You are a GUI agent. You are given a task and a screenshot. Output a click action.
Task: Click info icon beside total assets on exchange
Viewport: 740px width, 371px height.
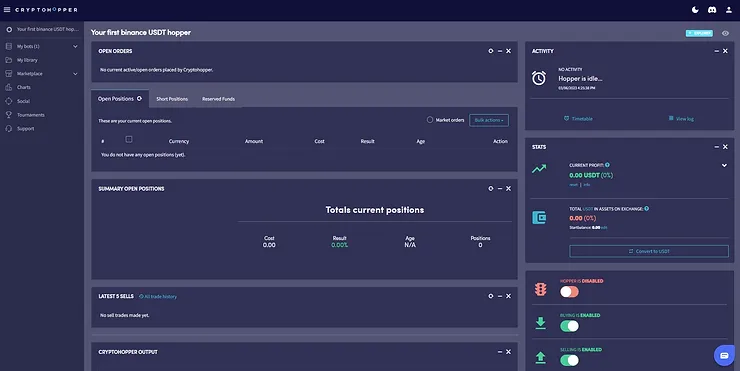(x=647, y=208)
